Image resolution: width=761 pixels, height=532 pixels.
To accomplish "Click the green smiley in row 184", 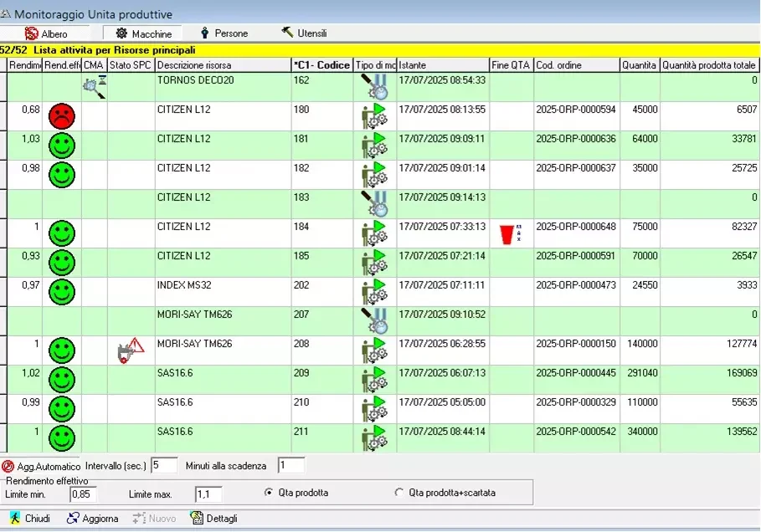I will point(62,233).
